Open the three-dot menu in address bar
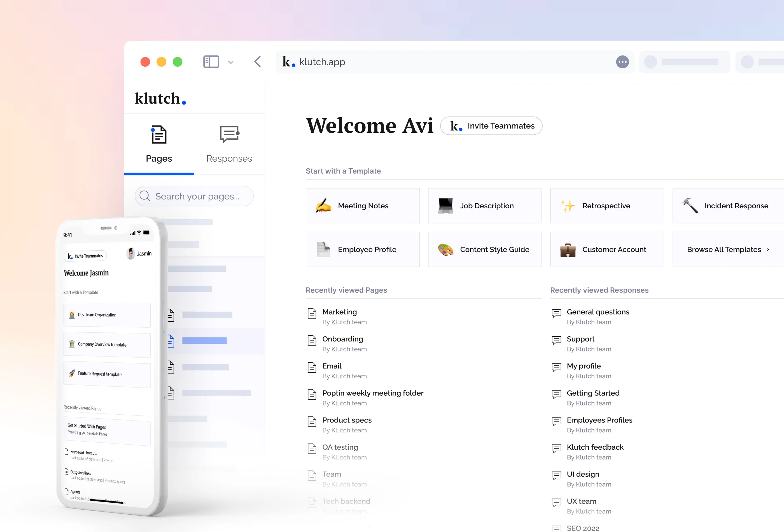784x532 pixels. point(622,62)
